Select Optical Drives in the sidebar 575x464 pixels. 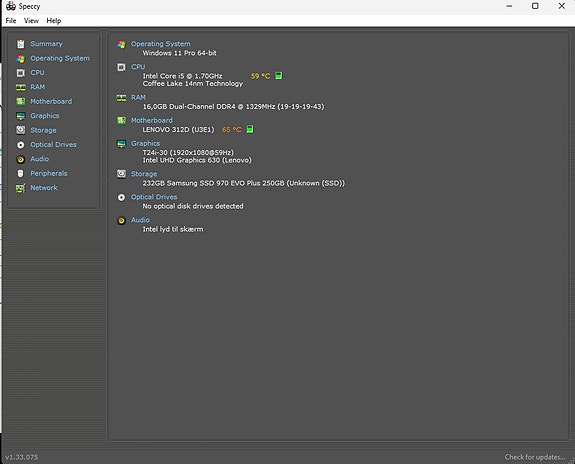(53, 145)
